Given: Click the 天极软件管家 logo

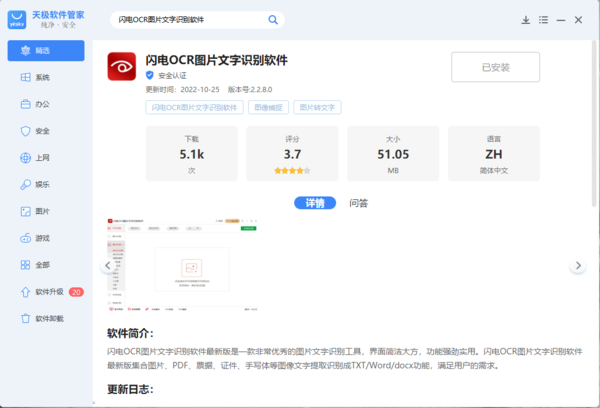Looking at the screenshot, I should [x=44, y=19].
